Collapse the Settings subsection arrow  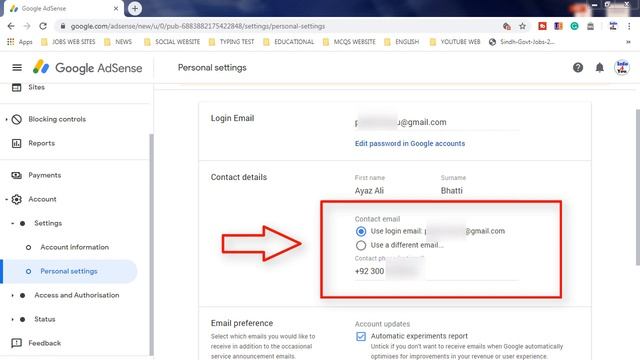(x=12, y=223)
